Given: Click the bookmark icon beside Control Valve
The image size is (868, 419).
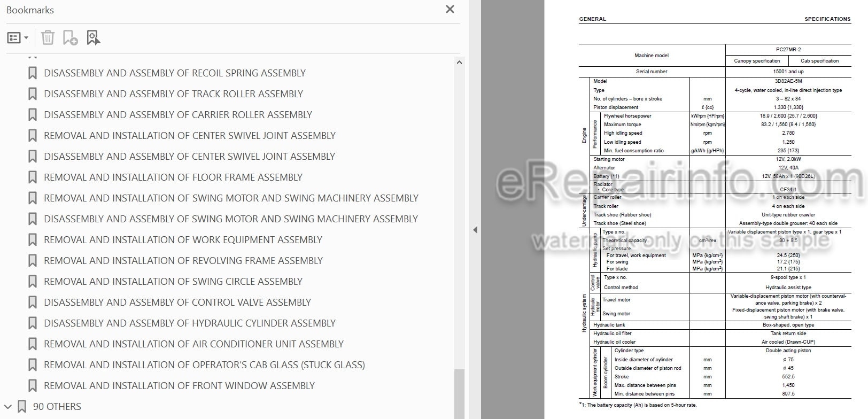Looking at the screenshot, I should click(x=33, y=302).
